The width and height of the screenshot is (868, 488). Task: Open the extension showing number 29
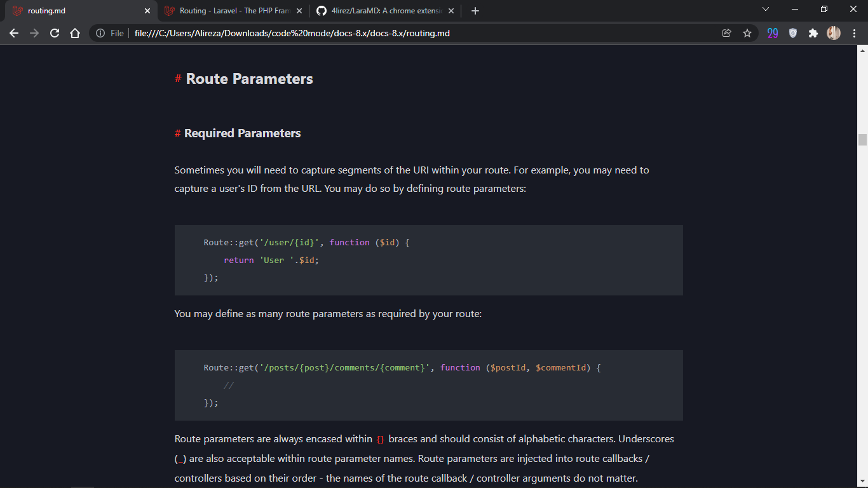pos(772,33)
